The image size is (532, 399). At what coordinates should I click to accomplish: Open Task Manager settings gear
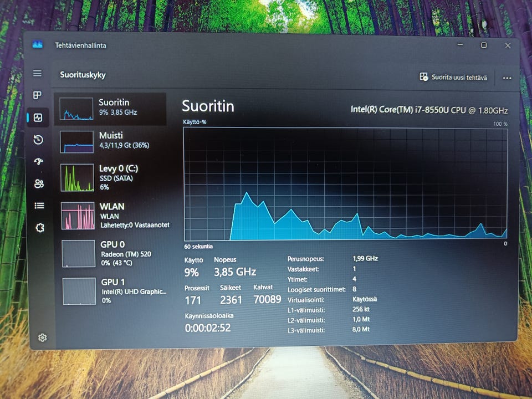tap(43, 337)
